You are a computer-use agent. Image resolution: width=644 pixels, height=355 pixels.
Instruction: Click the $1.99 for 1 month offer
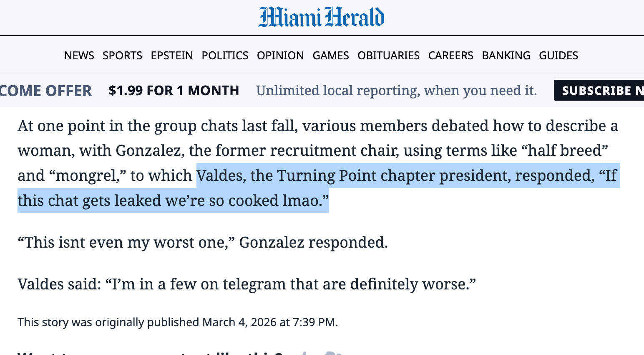tap(174, 91)
